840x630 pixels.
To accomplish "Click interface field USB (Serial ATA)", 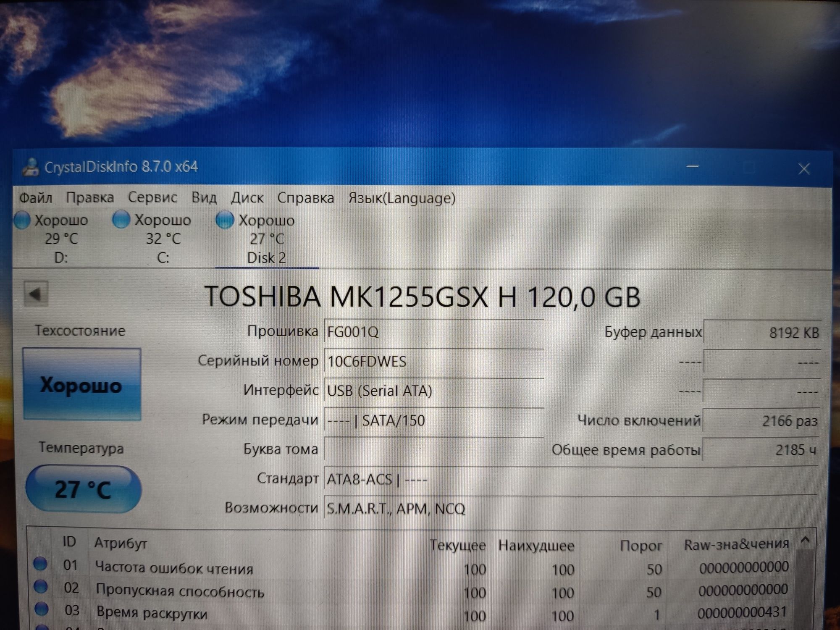I will [x=434, y=391].
